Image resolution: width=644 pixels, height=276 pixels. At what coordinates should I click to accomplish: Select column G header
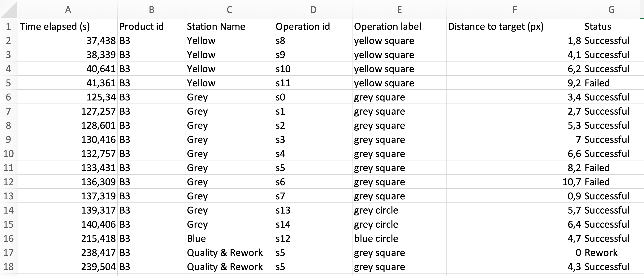click(x=612, y=10)
